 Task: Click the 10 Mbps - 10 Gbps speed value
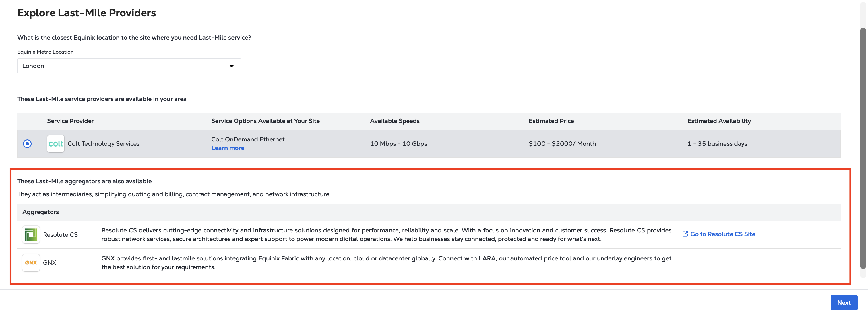pos(398,144)
